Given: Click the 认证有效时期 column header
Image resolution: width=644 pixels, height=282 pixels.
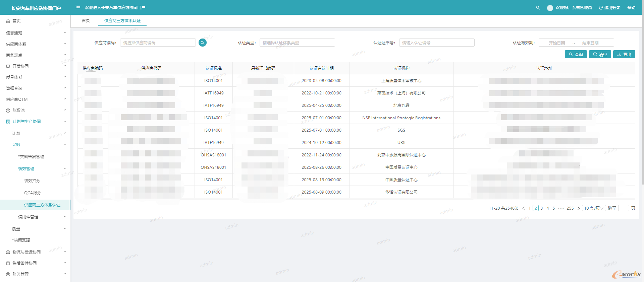Looking at the screenshot, I should click(x=322, y=68).
